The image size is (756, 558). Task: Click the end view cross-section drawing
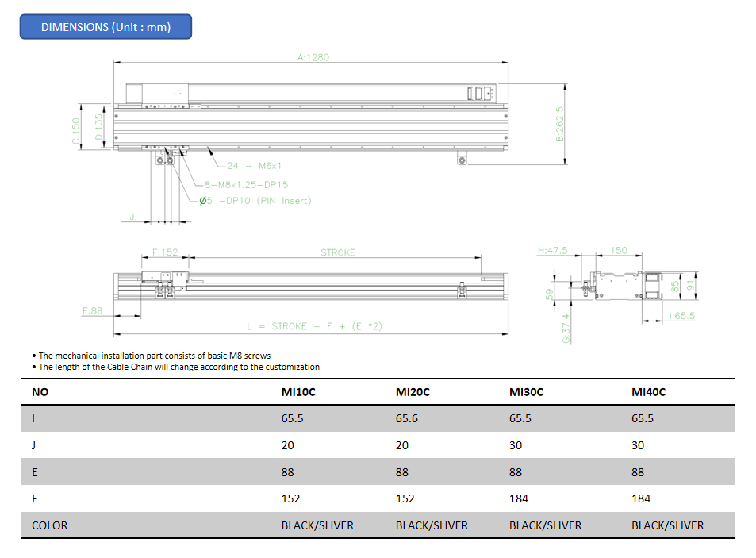tap(622, 286)
